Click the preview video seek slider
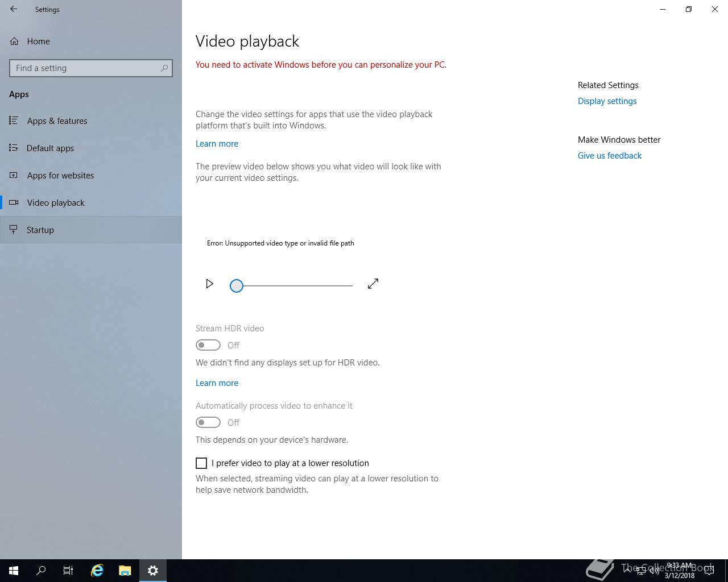The image size is (728, 582). click(291, 285)
